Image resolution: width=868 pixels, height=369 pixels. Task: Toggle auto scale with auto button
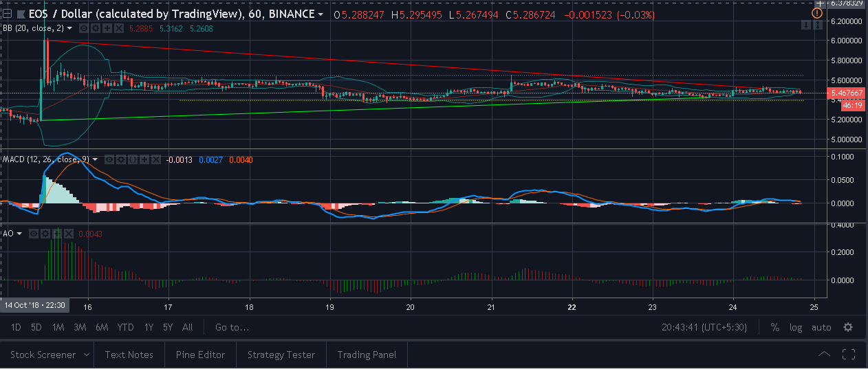821,327
